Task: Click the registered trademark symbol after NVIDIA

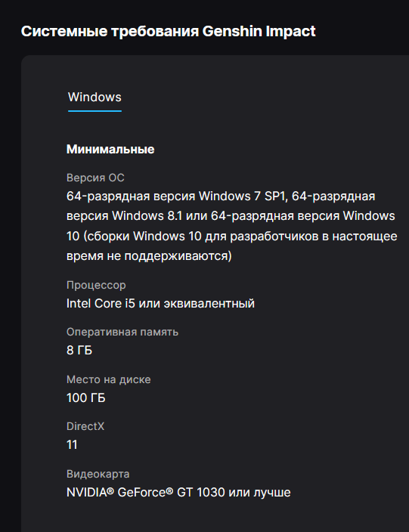Action: [110, 490]
